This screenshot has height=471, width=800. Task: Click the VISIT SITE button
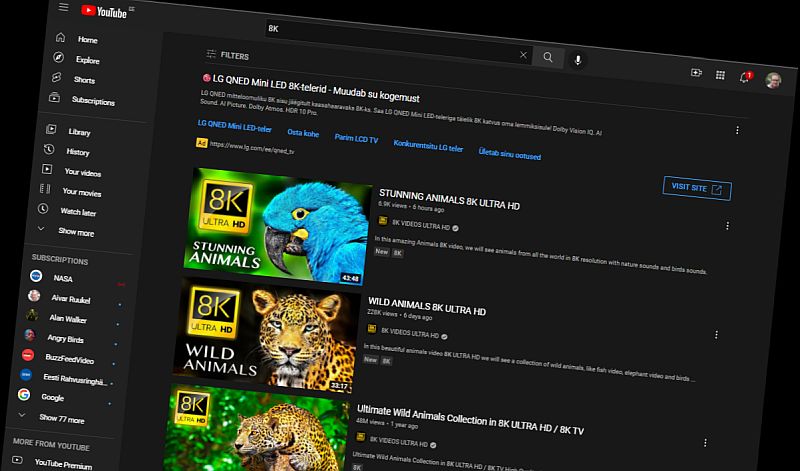(x=697, y=188)
